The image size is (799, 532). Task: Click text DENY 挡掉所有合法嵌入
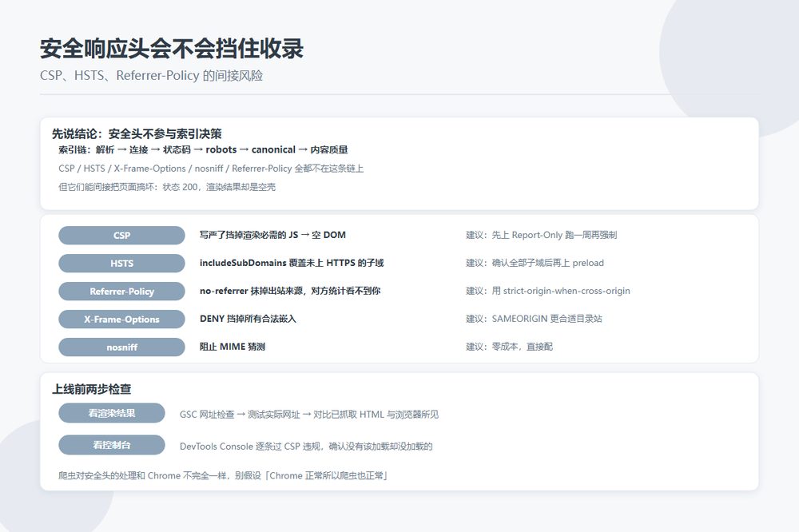point(248,319)
